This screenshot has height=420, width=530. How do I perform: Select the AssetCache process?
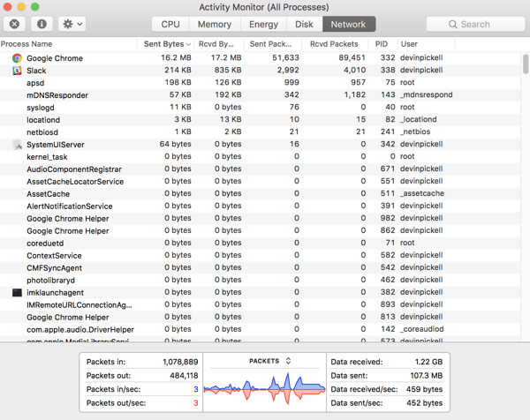pyautogui.click(x=48, y=194)
